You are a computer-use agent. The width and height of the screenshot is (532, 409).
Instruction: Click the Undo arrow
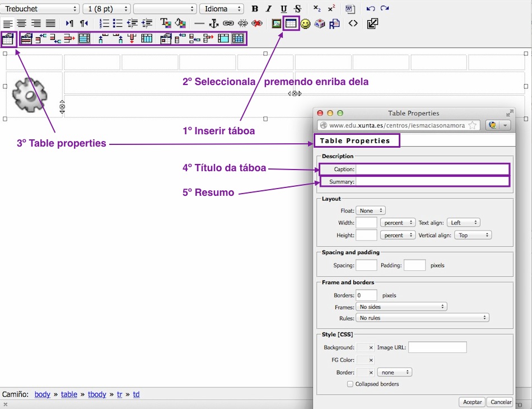[370, 9]
